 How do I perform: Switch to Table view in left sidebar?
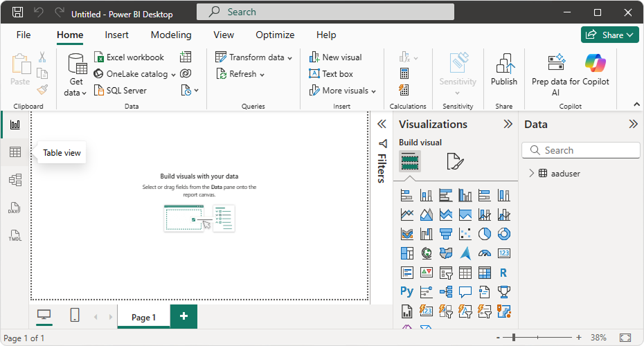click(15, 152)
